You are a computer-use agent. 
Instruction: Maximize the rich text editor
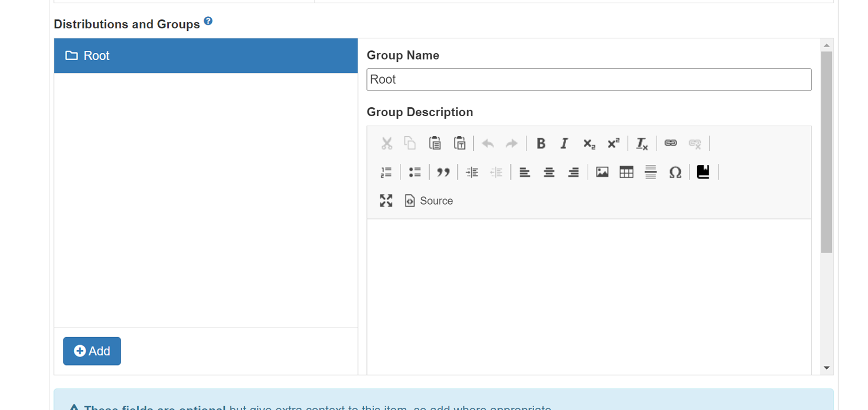coord(386,201)
